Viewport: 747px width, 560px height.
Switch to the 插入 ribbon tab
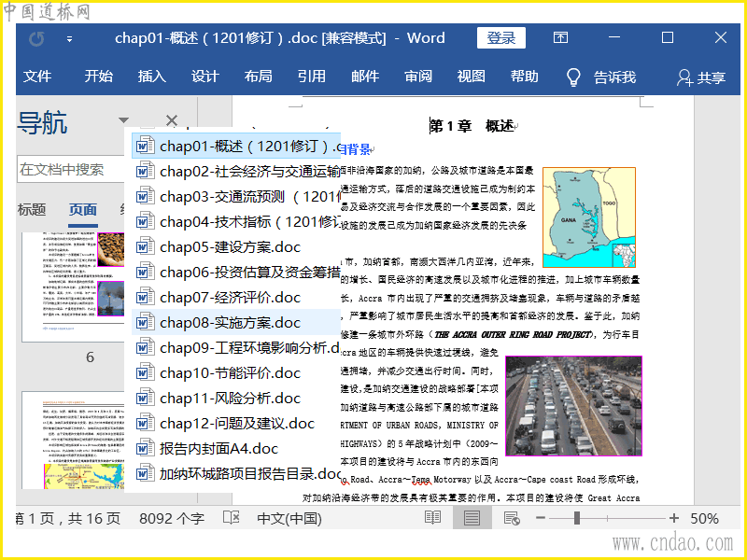152,77
